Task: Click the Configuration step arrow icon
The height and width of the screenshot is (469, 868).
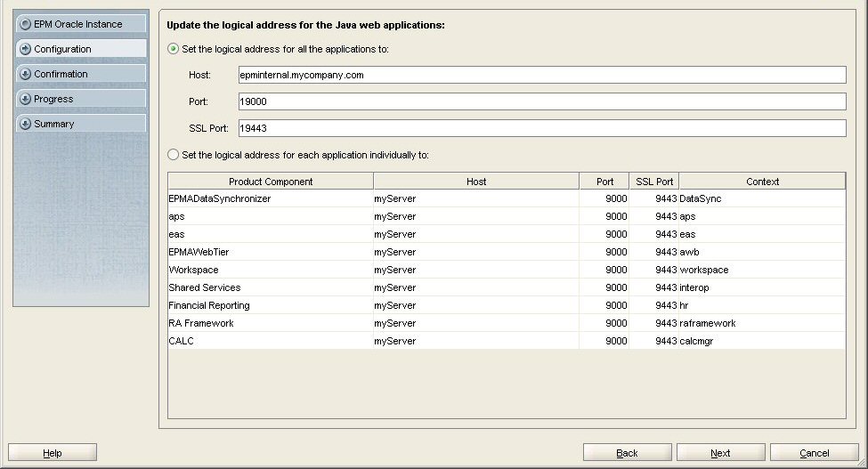Action: [25, 49]
